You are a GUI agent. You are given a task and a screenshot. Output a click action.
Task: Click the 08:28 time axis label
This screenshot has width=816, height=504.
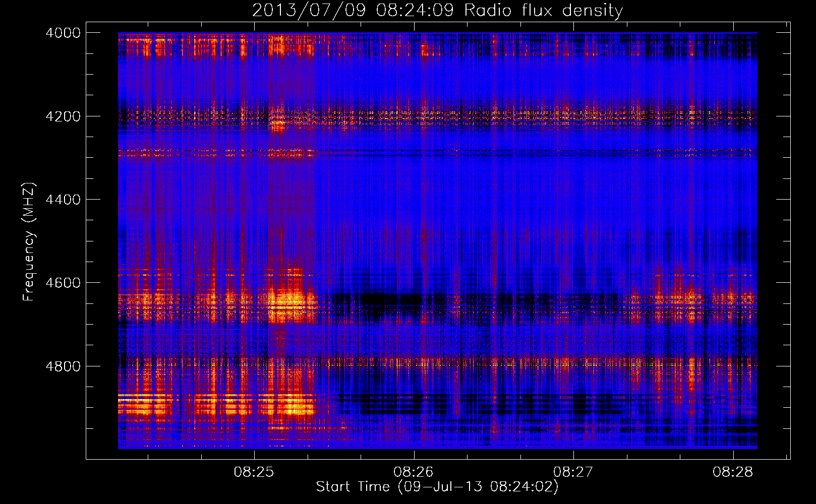(733, 472)
